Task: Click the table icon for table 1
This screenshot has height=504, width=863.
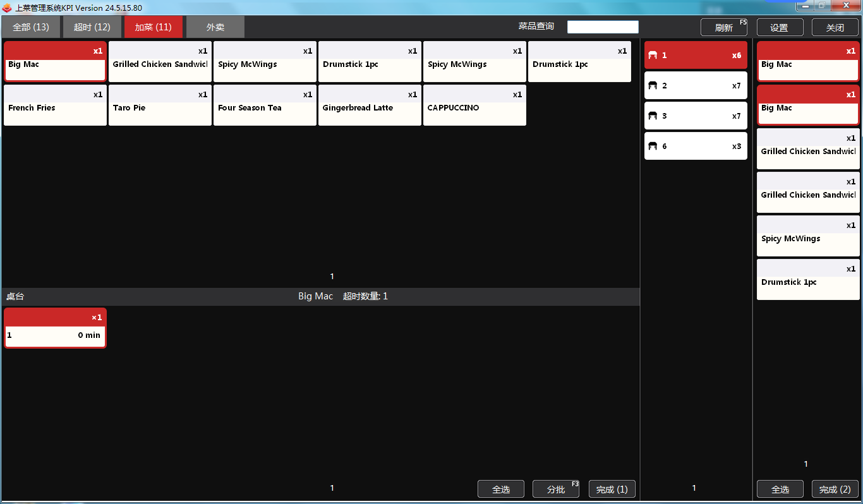Action: point(653,56)
